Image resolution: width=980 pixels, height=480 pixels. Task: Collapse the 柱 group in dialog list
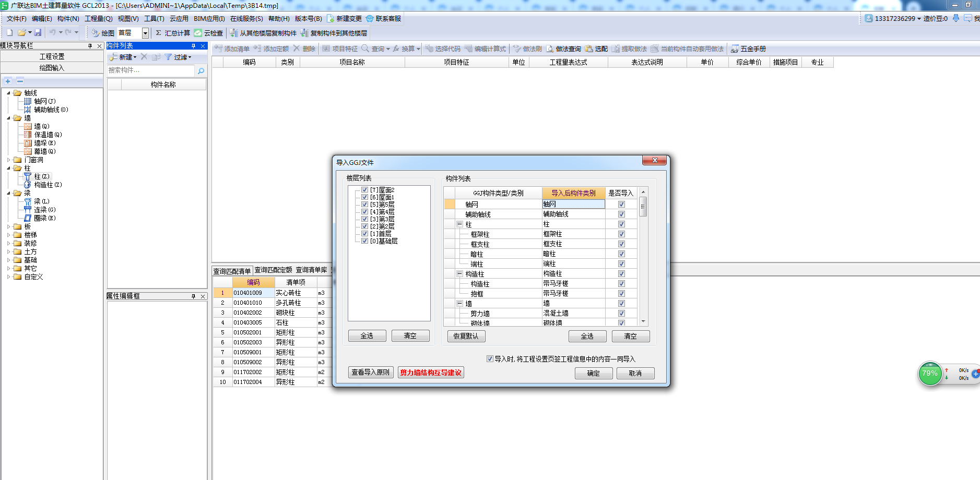[460, 224]
